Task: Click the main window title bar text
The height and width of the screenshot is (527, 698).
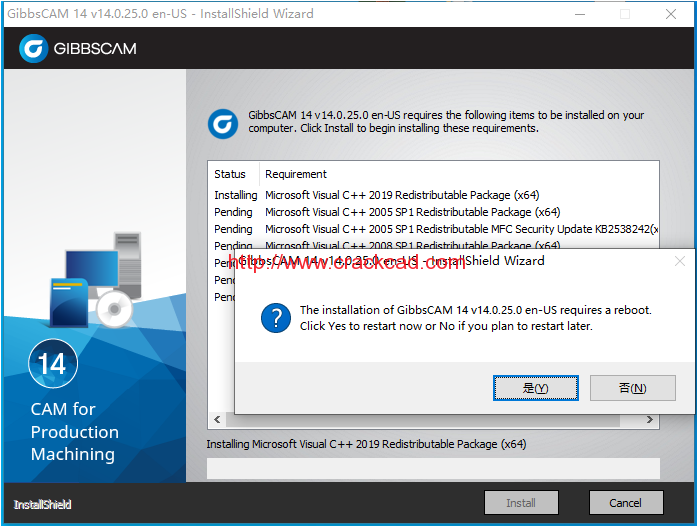Action: pos(160,14)
